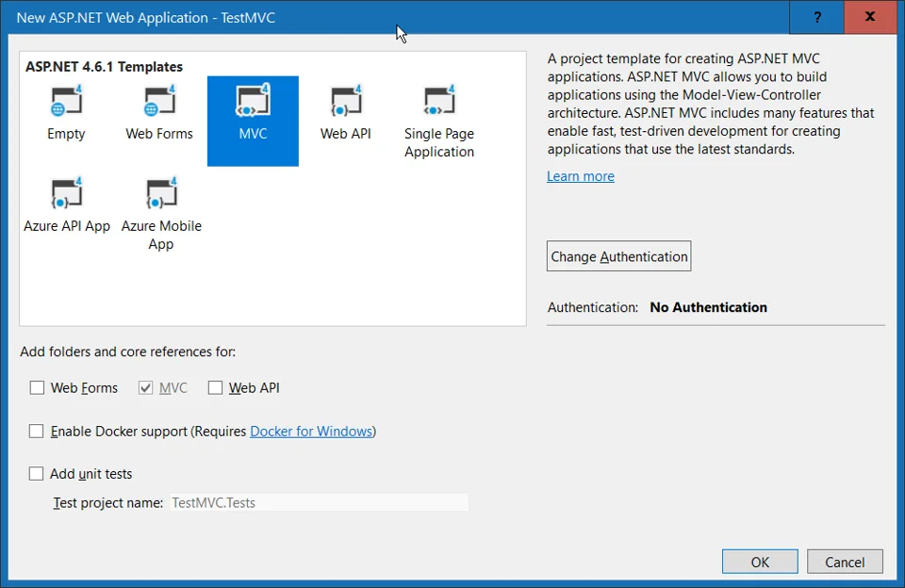905x588 pixels.
Task: Close the New ASP.NET Web Application dialog
Action: click(870, 17)
